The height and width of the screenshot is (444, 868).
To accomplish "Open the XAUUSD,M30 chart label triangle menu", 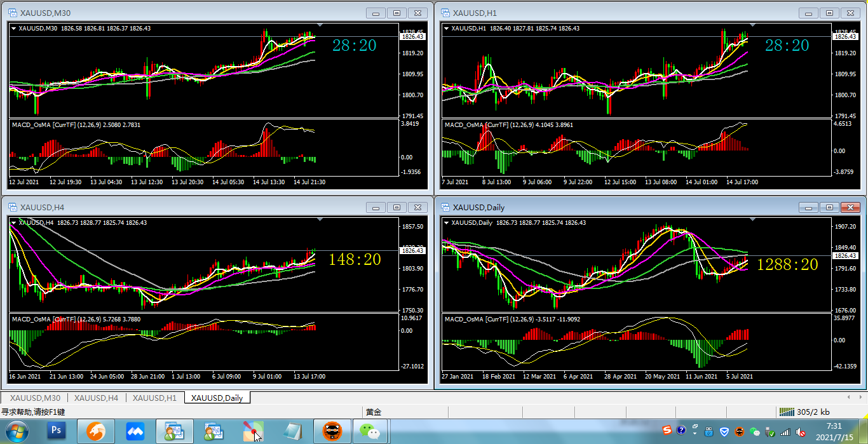I will (14, 28).
